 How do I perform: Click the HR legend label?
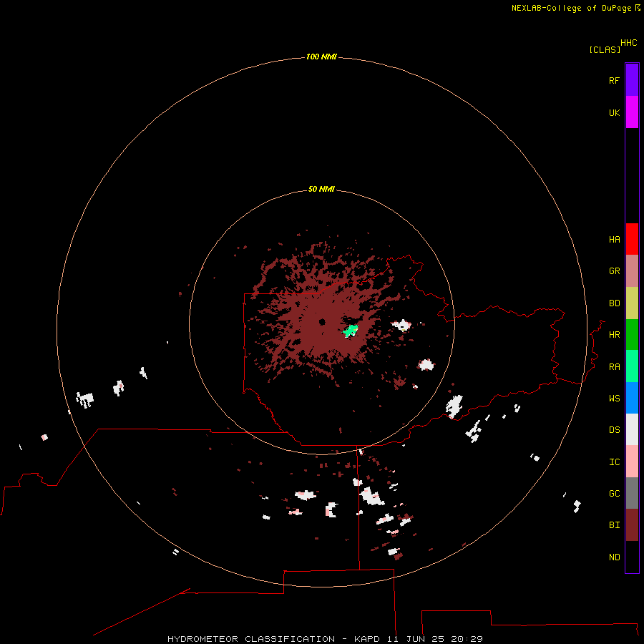(614, 335)
